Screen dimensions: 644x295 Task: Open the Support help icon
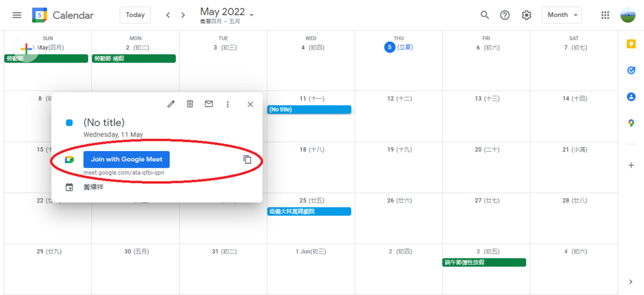pyautogui.click(x=505, y=15)
